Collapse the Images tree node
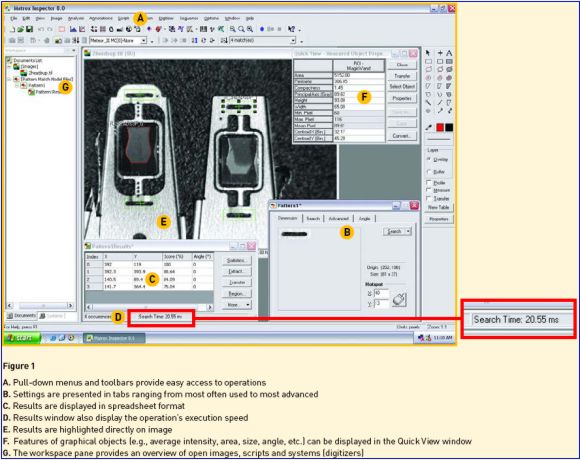Image resolution: width=580 pixels, height=460 pixels. pos(9,67)
